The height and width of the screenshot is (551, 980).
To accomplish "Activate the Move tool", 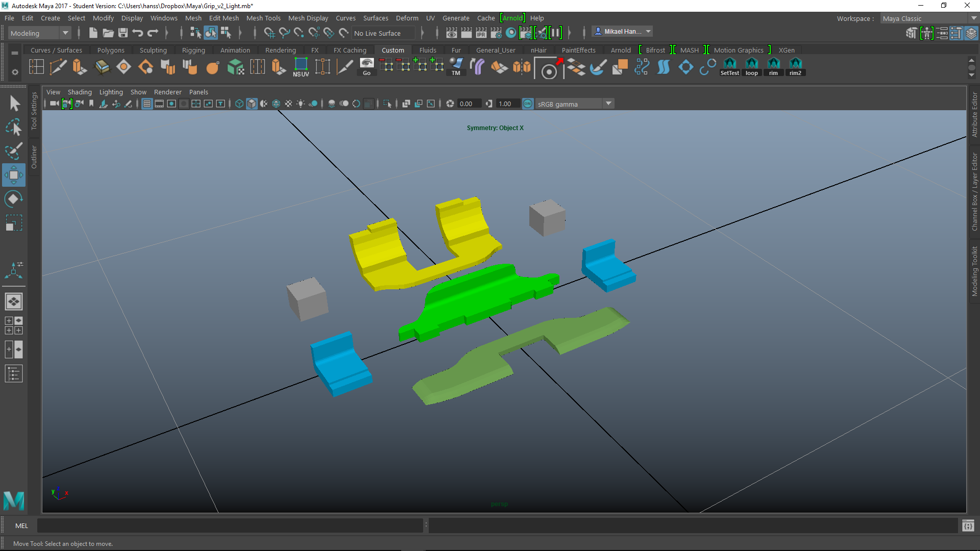I will pos(14,175).
